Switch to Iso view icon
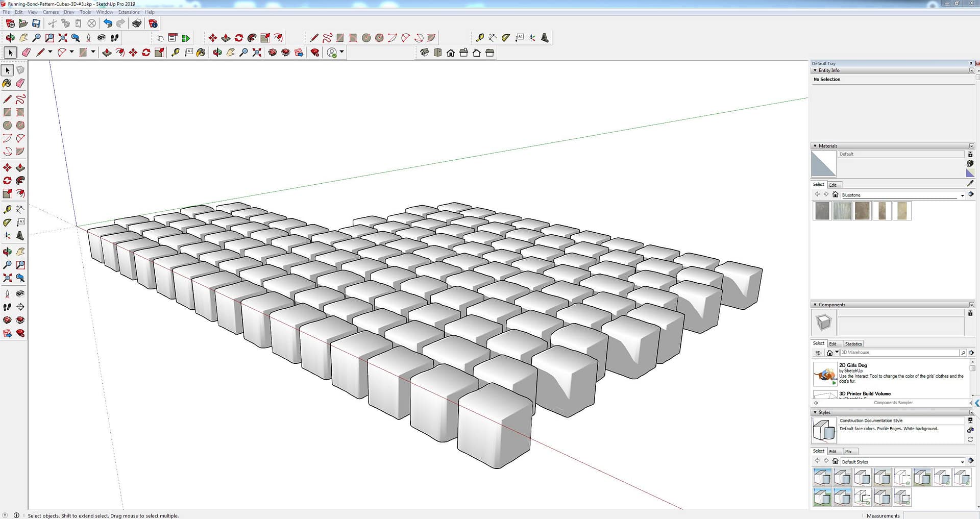 pyautogui.click(x=425, y=53)
